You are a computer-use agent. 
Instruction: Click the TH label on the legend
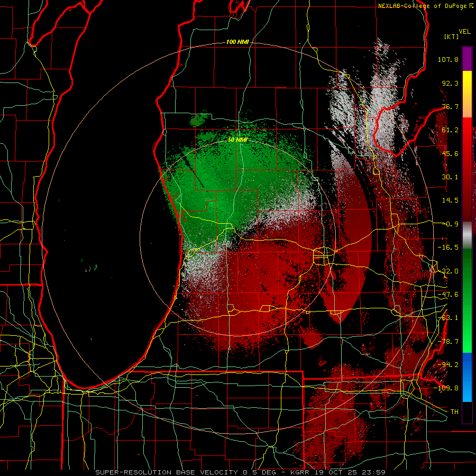tap(454, 412)
